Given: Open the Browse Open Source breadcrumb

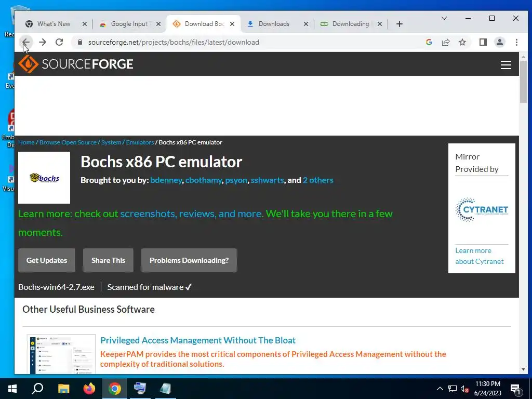Looking at the screenshot, I should [68, 142].
